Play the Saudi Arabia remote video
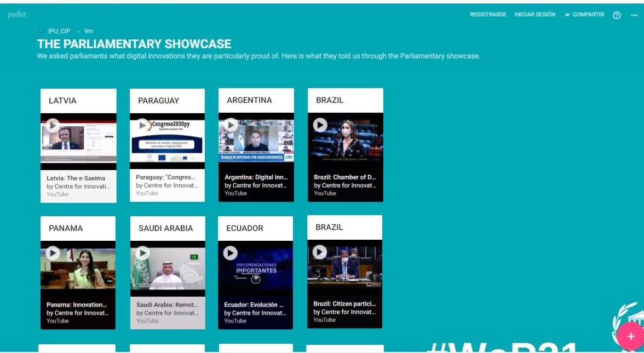This screenshot has width=644, height=353. [x=142, y=253]
